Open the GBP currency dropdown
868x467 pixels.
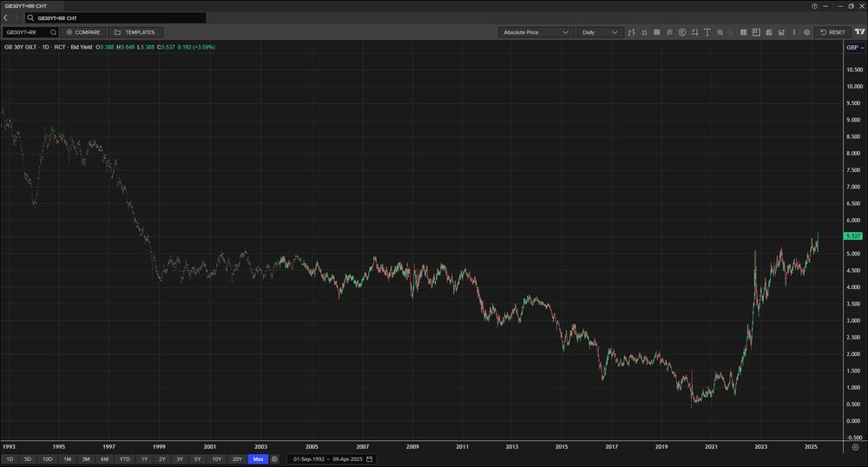(x=855, y=48)
